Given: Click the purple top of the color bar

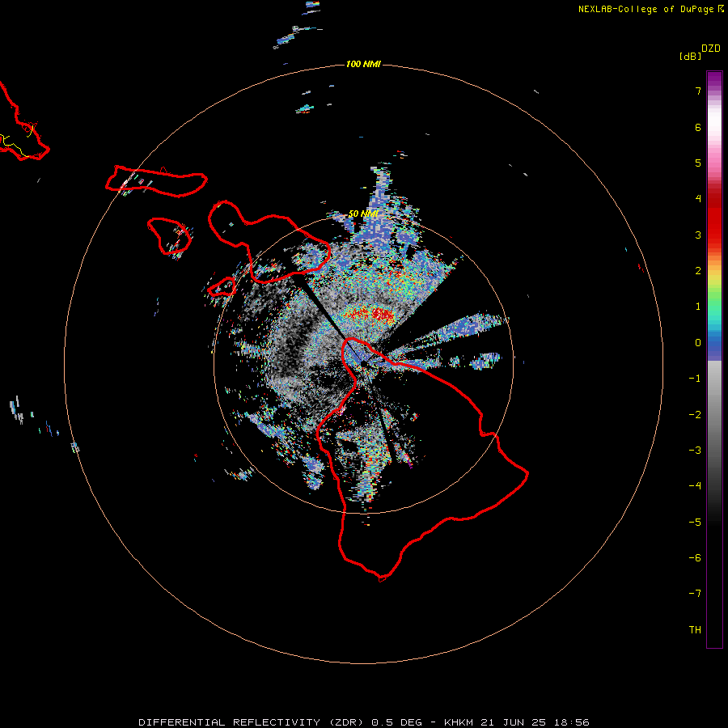Looking at the screenshot, I should [714, 79].
